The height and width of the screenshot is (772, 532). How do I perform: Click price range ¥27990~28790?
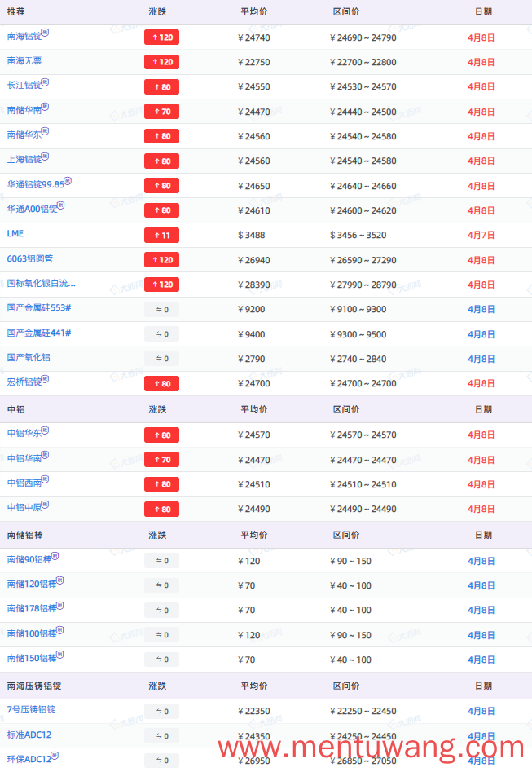click(x=363, y=285)
